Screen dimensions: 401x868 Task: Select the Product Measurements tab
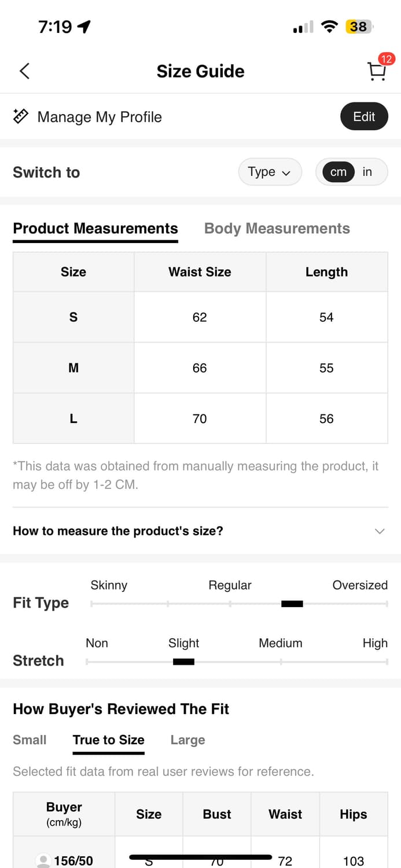95,229
